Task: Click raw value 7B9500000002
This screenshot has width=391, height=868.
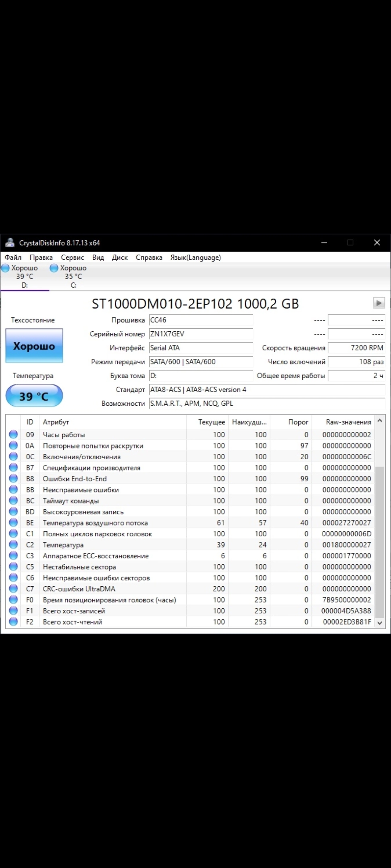Action: [x=346, y=600]
